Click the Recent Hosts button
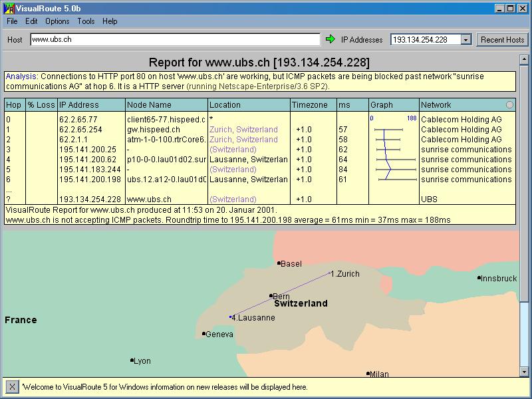 [x=503, y=40]
